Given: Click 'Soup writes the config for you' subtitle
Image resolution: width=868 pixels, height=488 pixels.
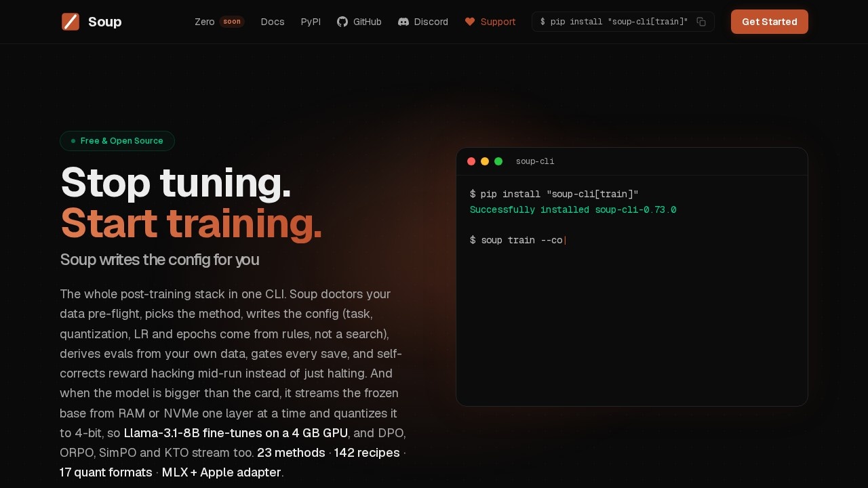Looking at the screenshot, I should 159,260.
